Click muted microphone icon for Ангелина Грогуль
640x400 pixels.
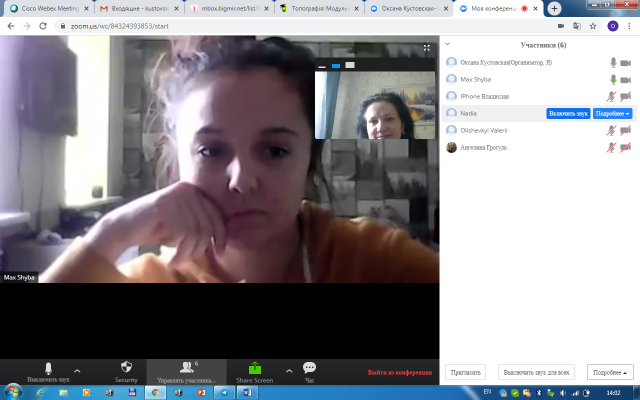[611, 147]
